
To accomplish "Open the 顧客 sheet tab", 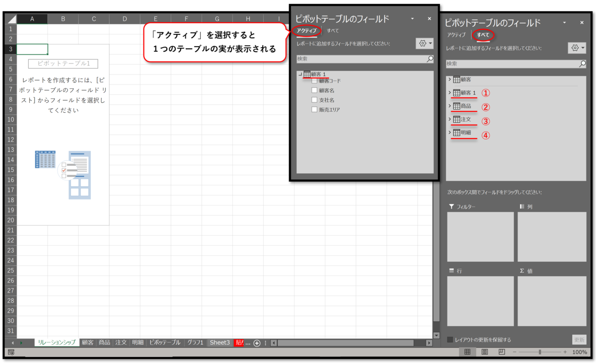I will (x=88, y=343).
